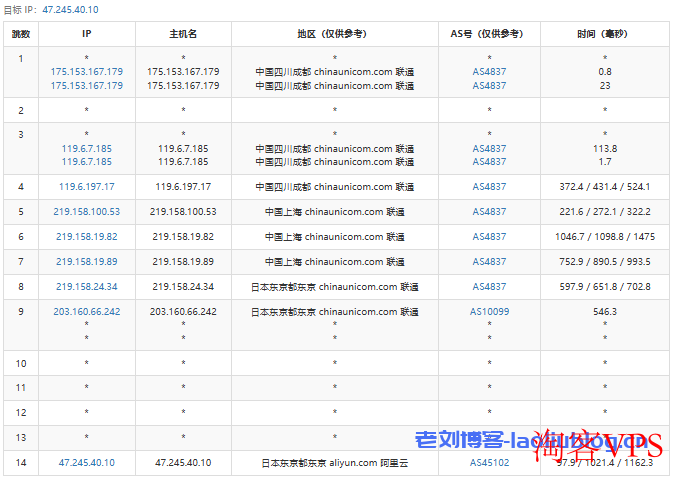Click hostname cell 119.6.197.17 in 主机名 column
Screen dimensions: 674x478
183,187
